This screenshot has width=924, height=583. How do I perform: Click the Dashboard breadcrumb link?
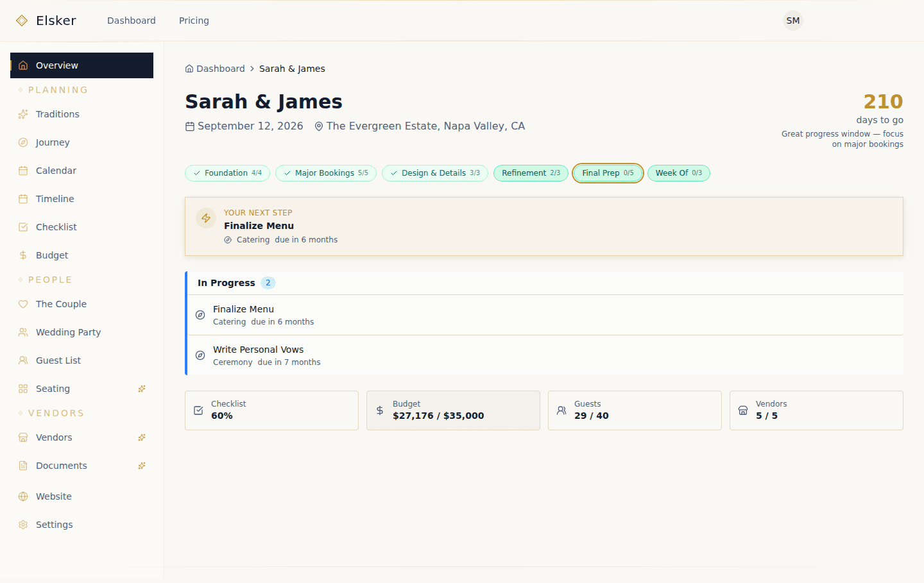click(x=220, y=68)
